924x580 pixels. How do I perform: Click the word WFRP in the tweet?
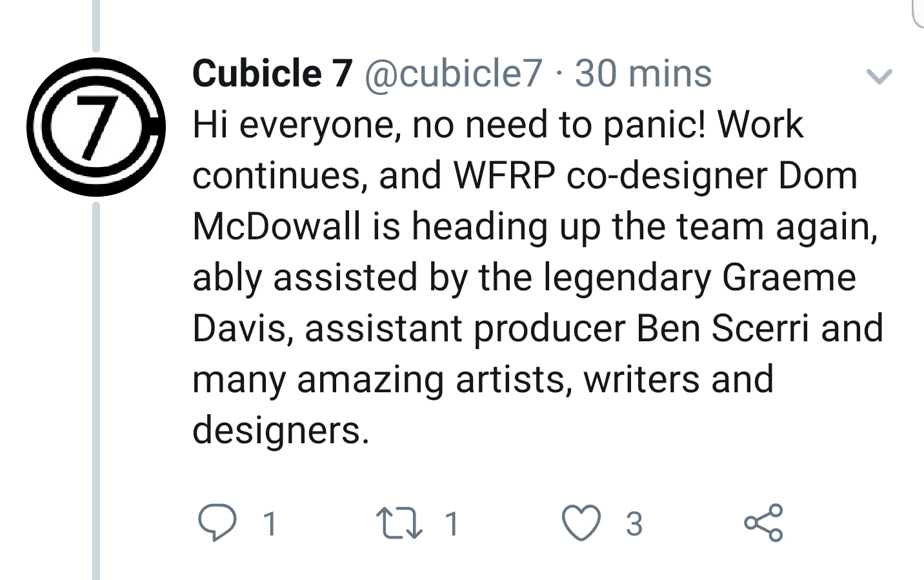click(504, 175)
